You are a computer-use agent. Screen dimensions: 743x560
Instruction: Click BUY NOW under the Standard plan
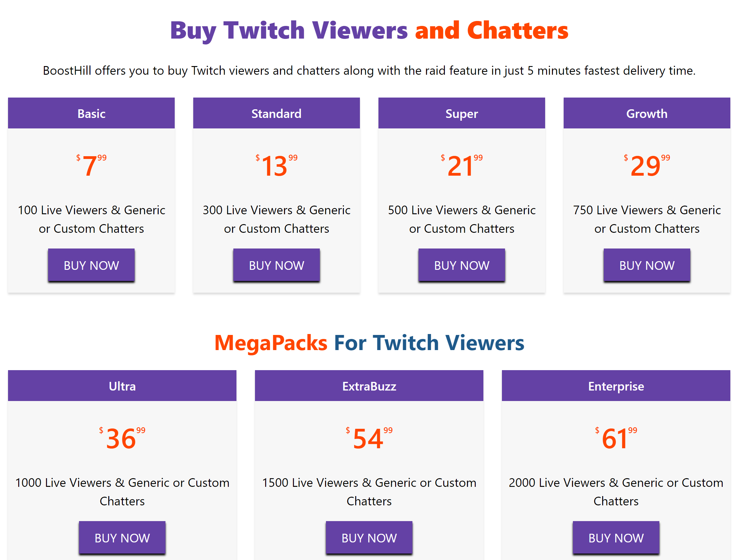pyautogui.click(x=277, y=265)
